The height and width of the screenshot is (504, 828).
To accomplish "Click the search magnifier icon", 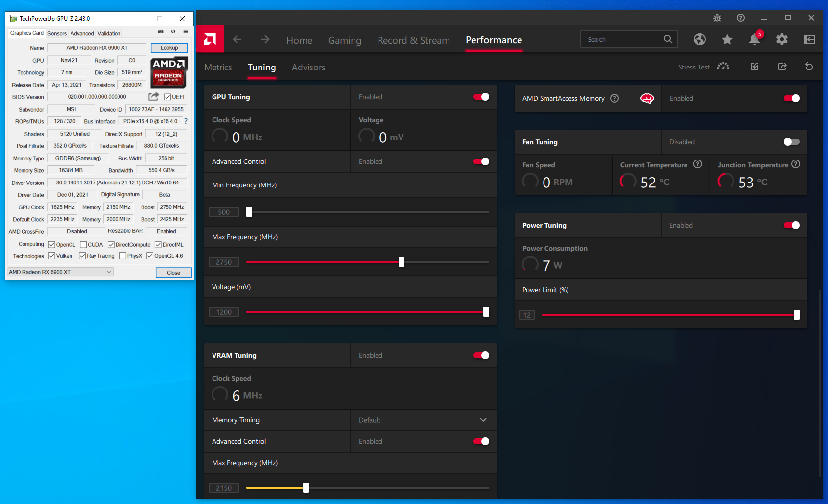I will [668, 39].
